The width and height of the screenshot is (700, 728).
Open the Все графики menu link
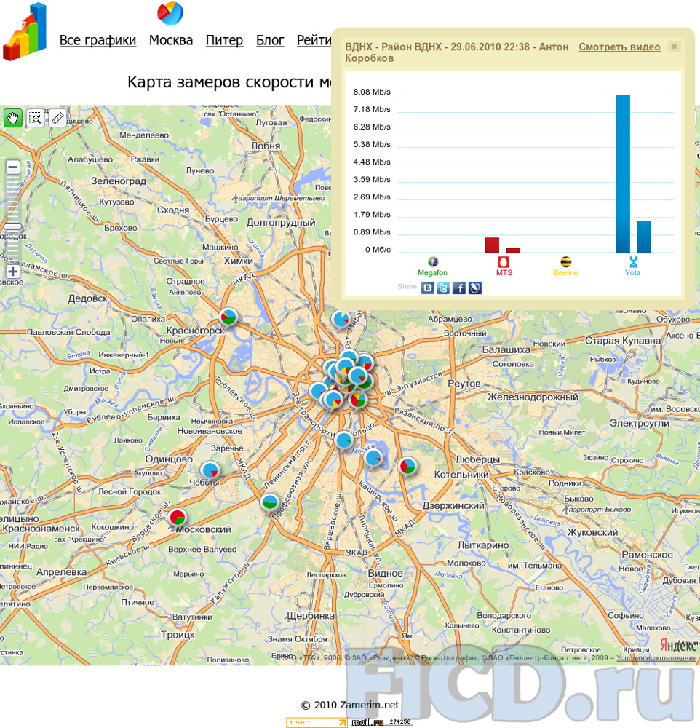pos(98,40)
